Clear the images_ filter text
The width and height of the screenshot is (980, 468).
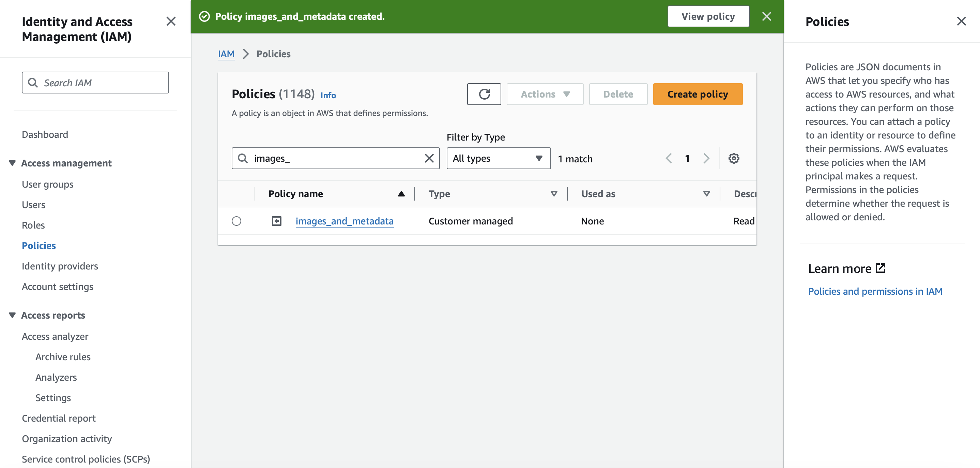[x=429, y=158]
